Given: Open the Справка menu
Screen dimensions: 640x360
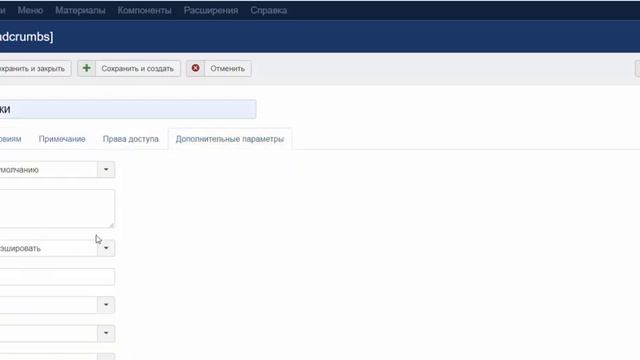Looking at the screenshot, I should (269, 11).
